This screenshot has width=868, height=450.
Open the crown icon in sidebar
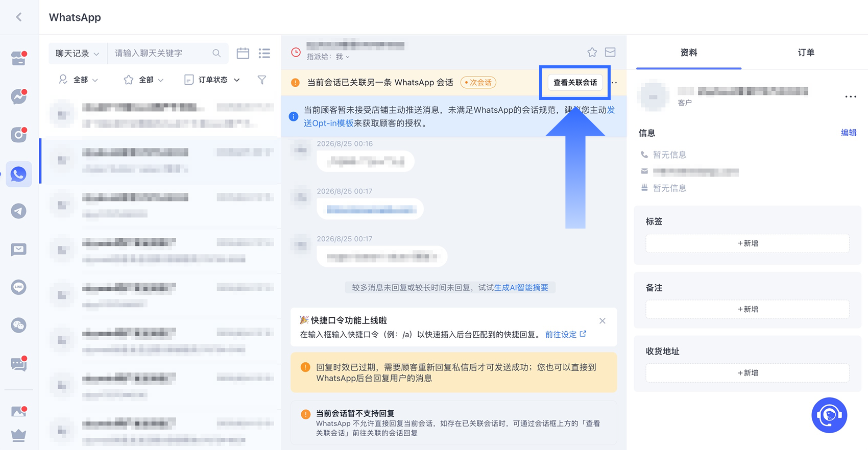18,435
